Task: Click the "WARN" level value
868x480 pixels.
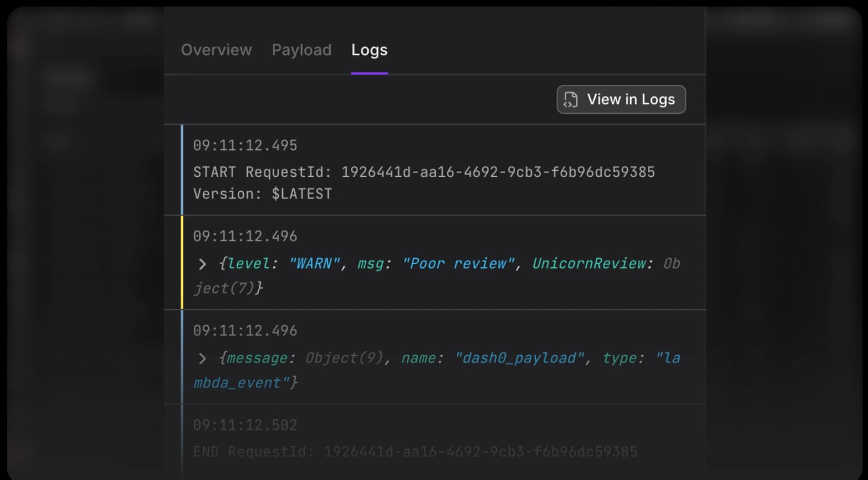Action: [314, 264]
